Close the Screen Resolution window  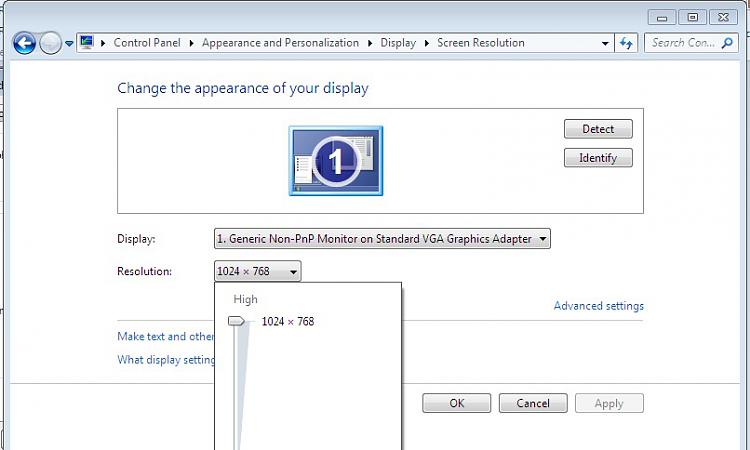[724, 18]
